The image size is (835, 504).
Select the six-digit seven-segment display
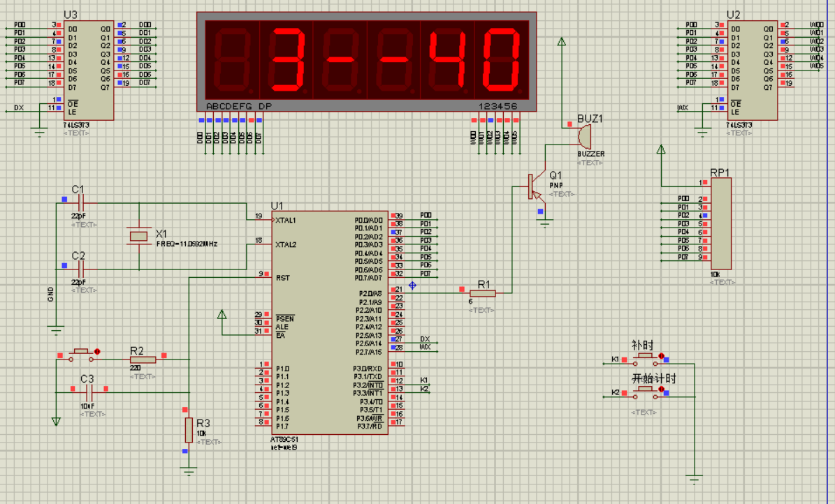click(366, 61)
